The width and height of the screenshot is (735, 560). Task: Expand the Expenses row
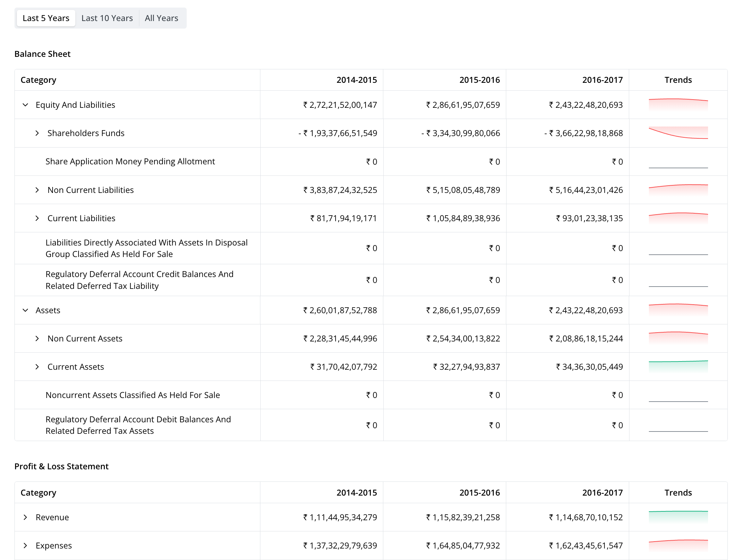click(25, 546)
